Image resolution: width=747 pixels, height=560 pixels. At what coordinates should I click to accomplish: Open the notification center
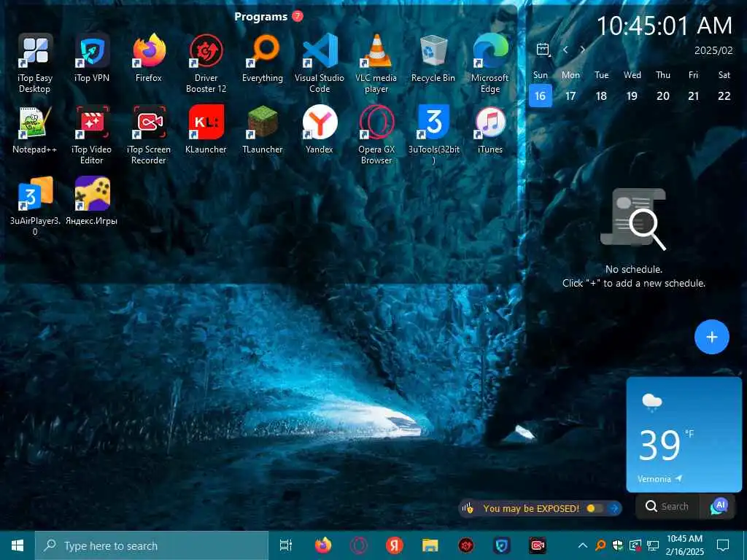723,545
